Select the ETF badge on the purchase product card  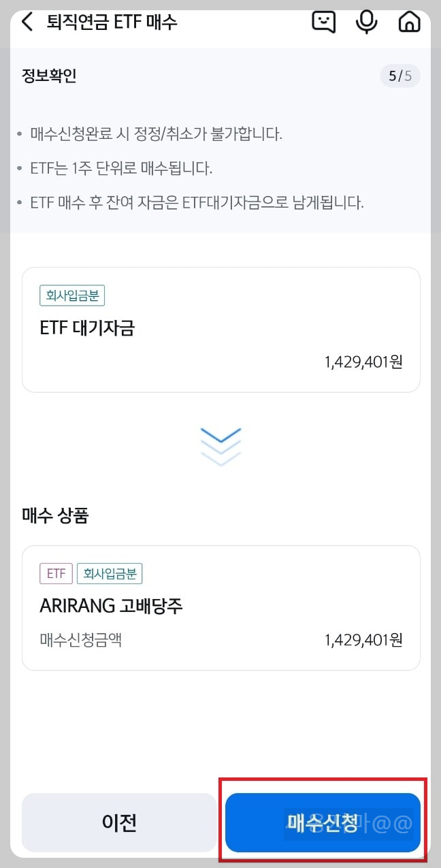[55, 573]
